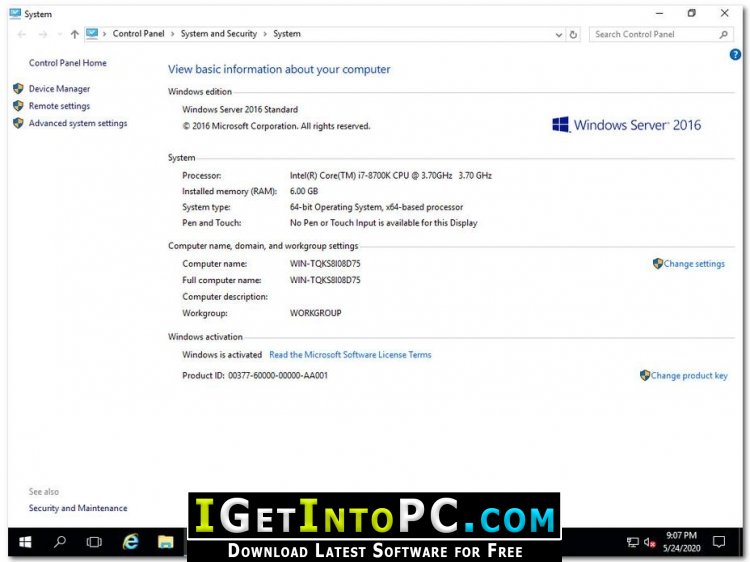Click the Full computer name value
This screenshot has width=750, height=562.
click(x=325, y=280)
